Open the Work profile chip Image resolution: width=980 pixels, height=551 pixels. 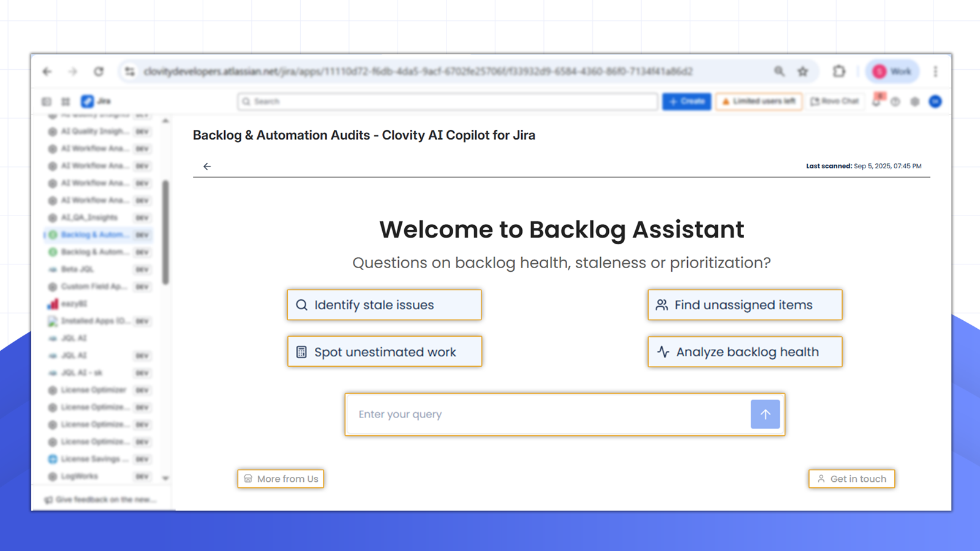[892, 72]
